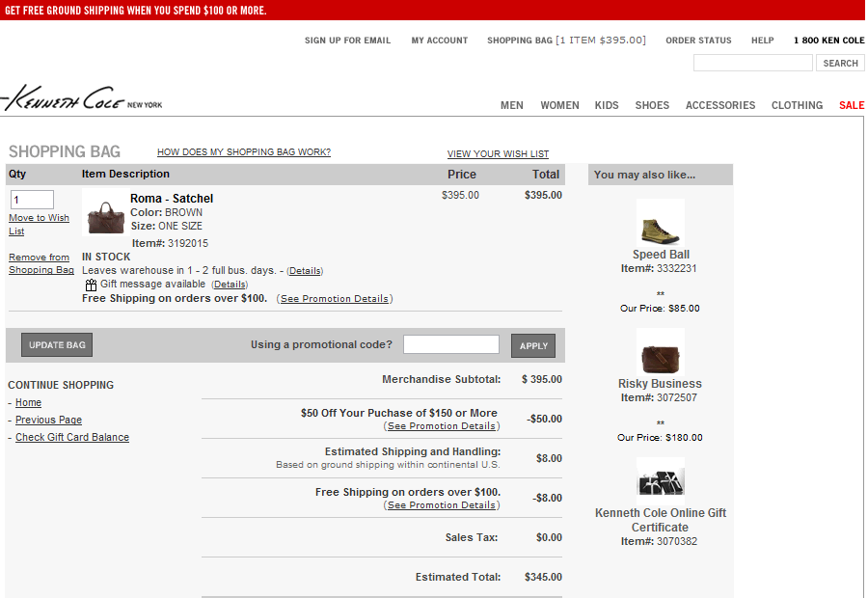Click the gift message gift-box icon
Viewport: 868px width, 598px height.
[x=91, y=285]
